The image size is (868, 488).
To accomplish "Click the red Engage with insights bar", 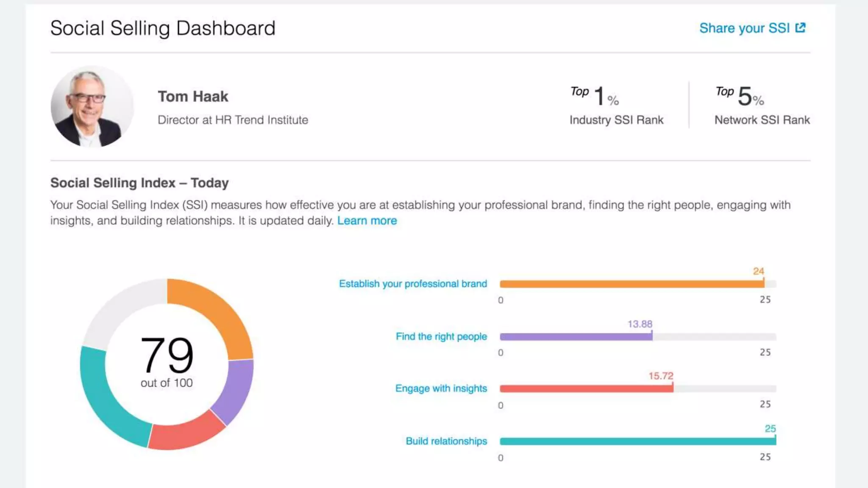I will click(586, 389).
